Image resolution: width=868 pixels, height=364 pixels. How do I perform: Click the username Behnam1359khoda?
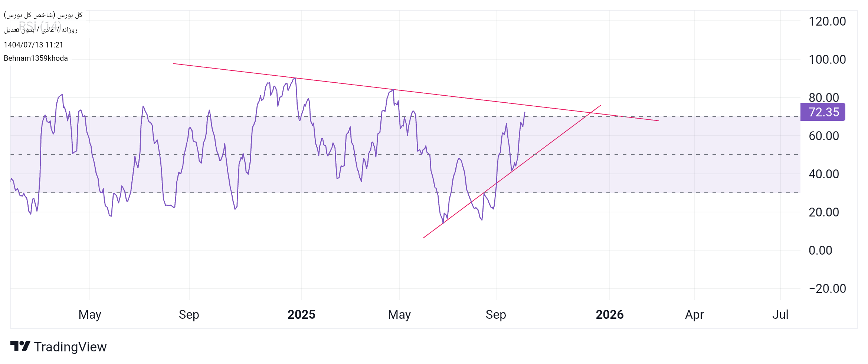pyautogui.click(x=36, y=58)
